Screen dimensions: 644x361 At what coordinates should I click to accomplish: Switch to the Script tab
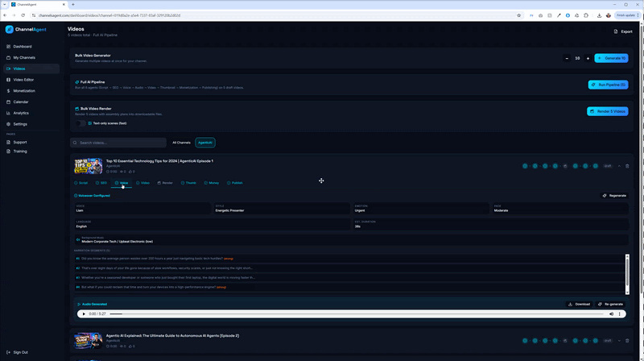coord(81,183)
